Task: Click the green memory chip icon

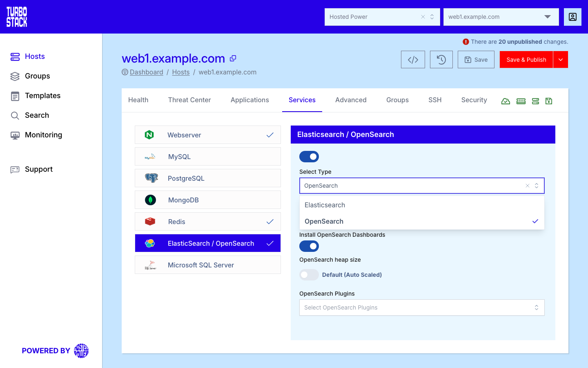Action: click(x=521, y=101)
